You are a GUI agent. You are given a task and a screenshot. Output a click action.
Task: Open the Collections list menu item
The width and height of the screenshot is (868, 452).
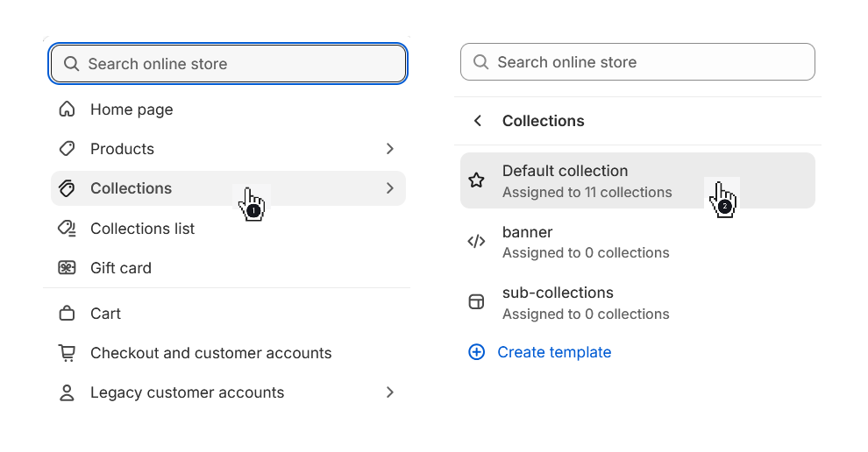(x=228, y=228)
